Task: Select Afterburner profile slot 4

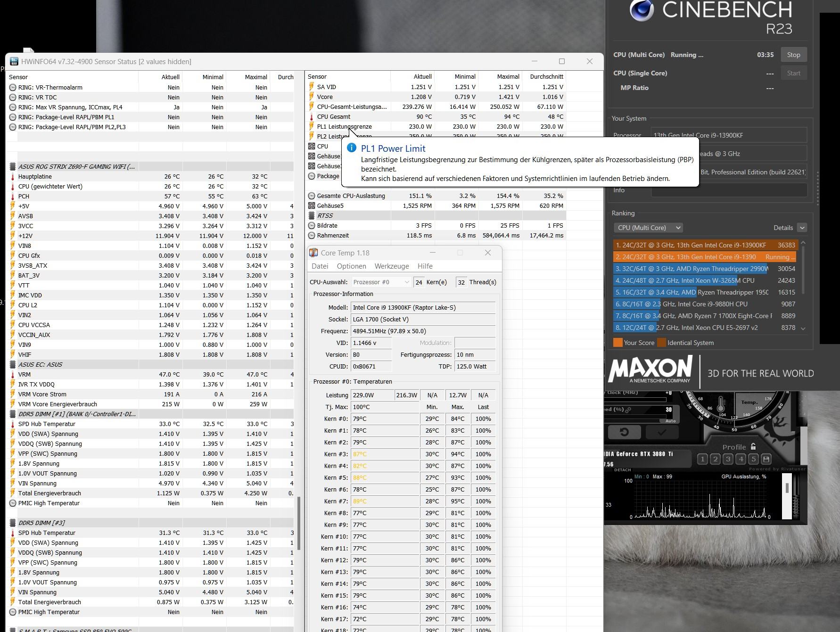Action: pyautogui.click(x=741, y=459)
